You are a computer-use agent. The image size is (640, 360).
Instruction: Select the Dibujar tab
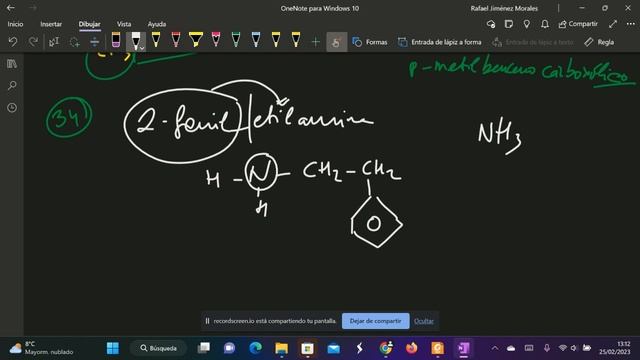(89, 24)
